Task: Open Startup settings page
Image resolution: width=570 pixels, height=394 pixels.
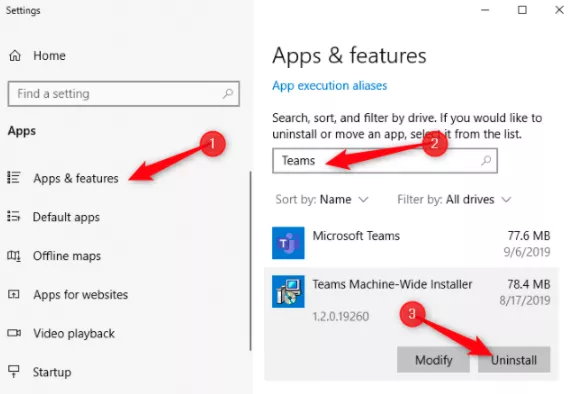Action: pyautogui.click(x=52, y=372)
